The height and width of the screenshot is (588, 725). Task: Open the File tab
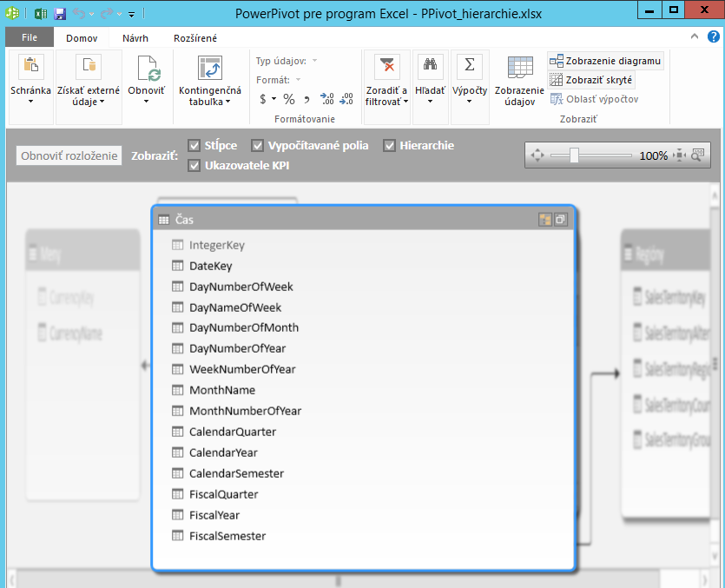[x=30, y=37]
